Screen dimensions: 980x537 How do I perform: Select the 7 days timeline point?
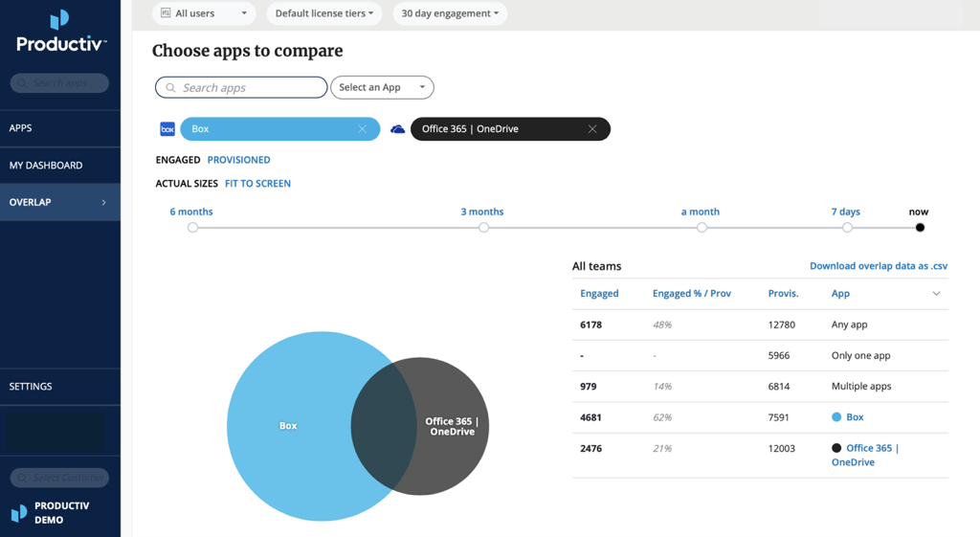point(847,228)
